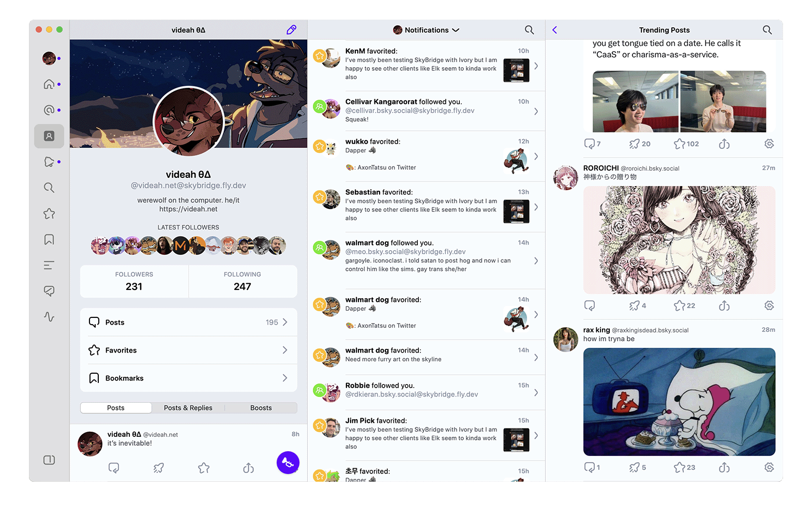The width and height of the screenshot is (812, 520).
Task: Click search icon in Notifications header
Action: (529, 30)
